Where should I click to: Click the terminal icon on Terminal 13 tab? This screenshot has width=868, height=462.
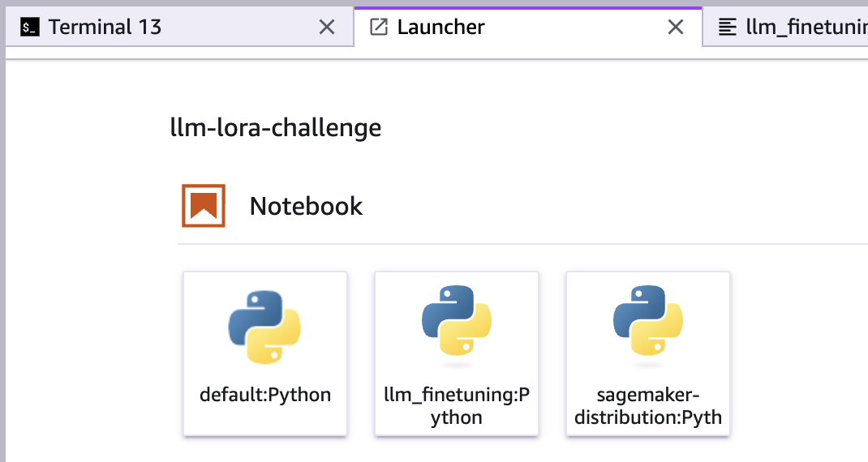point(29,27)
